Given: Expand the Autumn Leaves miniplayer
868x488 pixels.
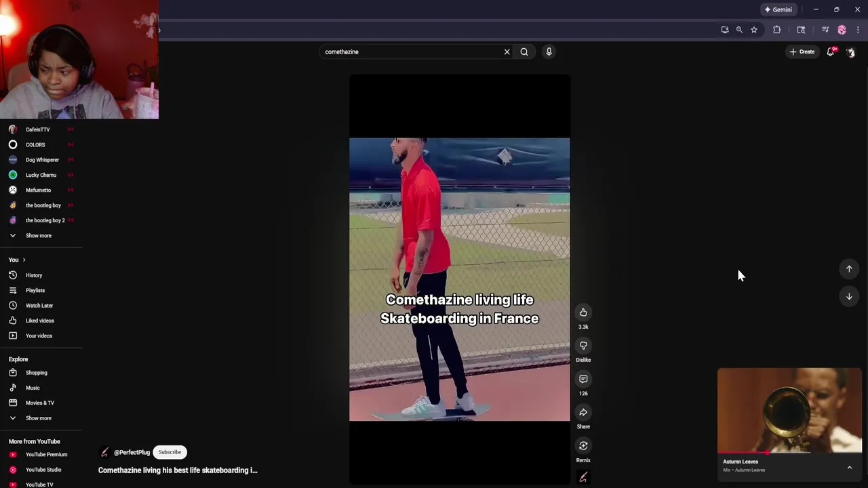Looking at the screenshot, I should tap(849, 467).
